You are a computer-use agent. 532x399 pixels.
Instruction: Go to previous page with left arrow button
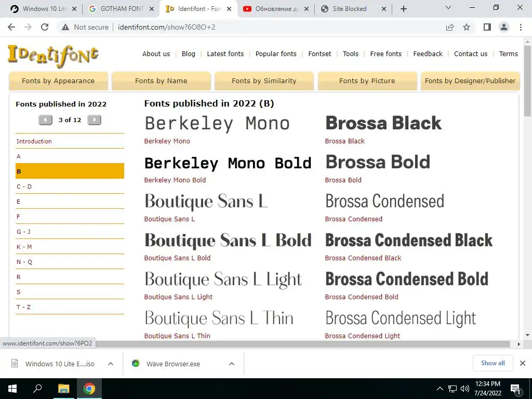pos(46,120)
